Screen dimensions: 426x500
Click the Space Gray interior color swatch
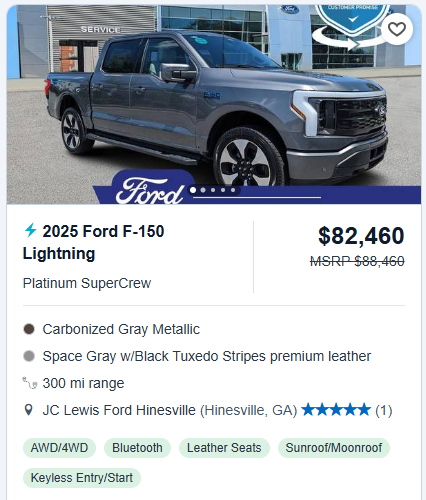click(29, 356)
